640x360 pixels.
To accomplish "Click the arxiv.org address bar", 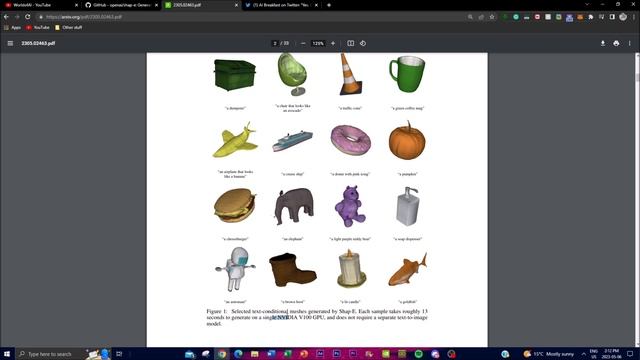I will click(x=253, y=17).
